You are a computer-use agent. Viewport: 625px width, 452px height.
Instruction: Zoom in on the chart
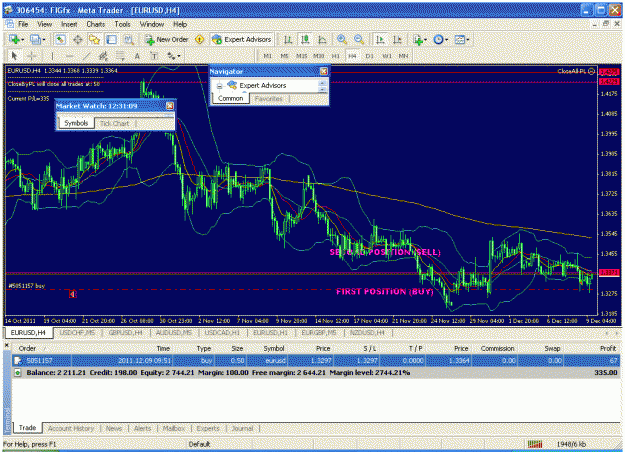pyautogui.click(x=342, y=39)
